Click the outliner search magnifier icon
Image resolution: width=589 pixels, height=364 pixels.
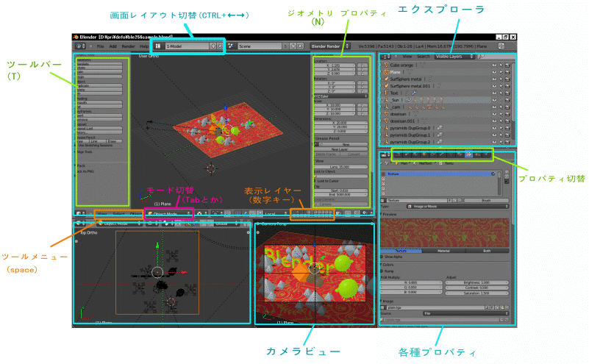481,57
